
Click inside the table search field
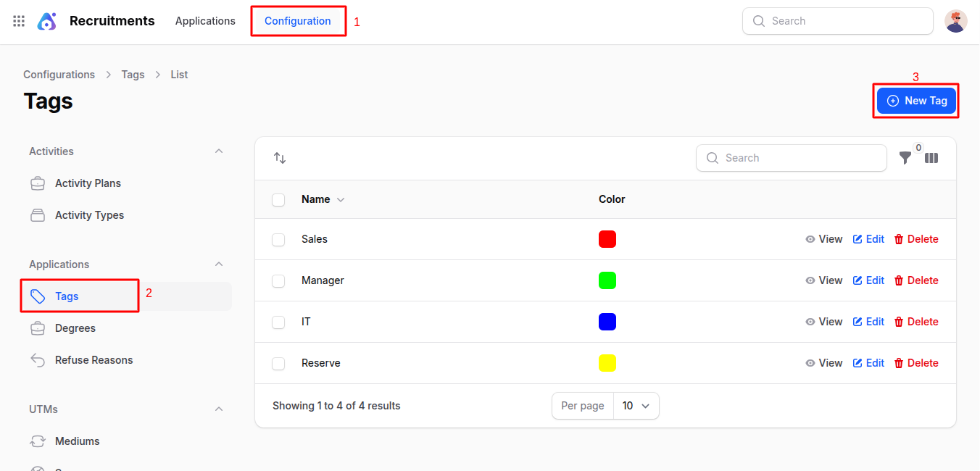pos(790,157)
